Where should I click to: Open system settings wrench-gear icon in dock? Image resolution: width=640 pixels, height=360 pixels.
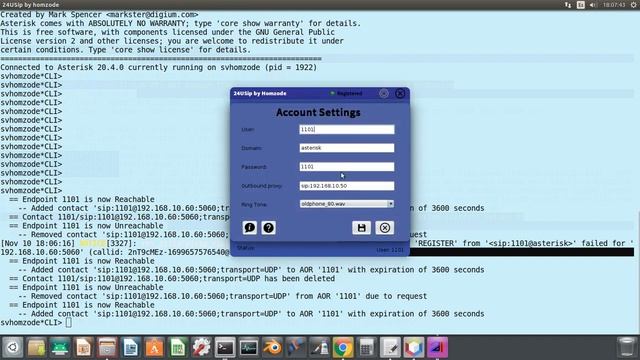[202, 348]
